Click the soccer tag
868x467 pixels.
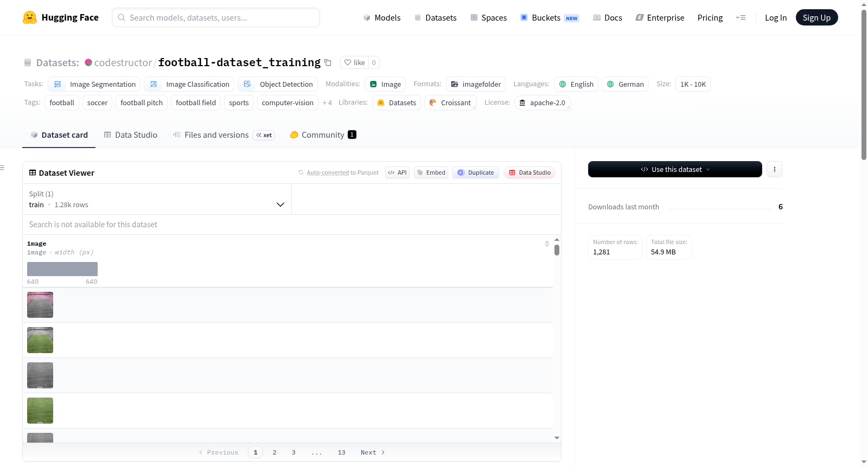[x=97, y=103]
